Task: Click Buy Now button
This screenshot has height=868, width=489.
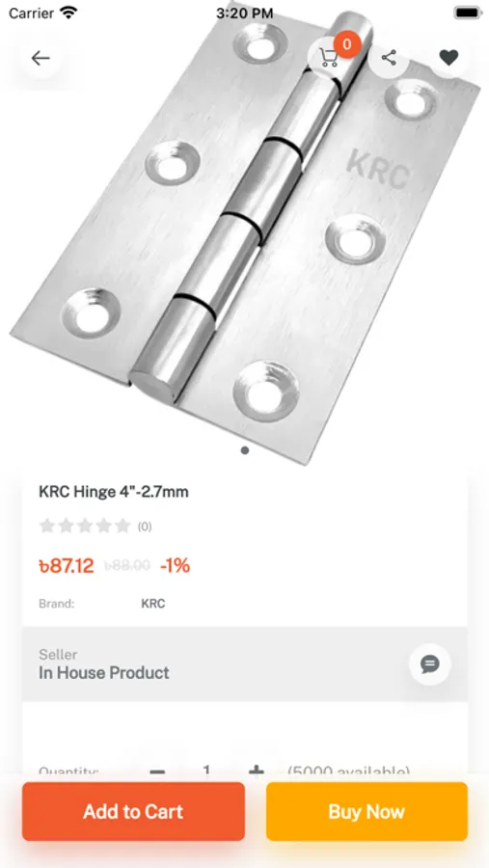Action: click(x=367, y=811)
